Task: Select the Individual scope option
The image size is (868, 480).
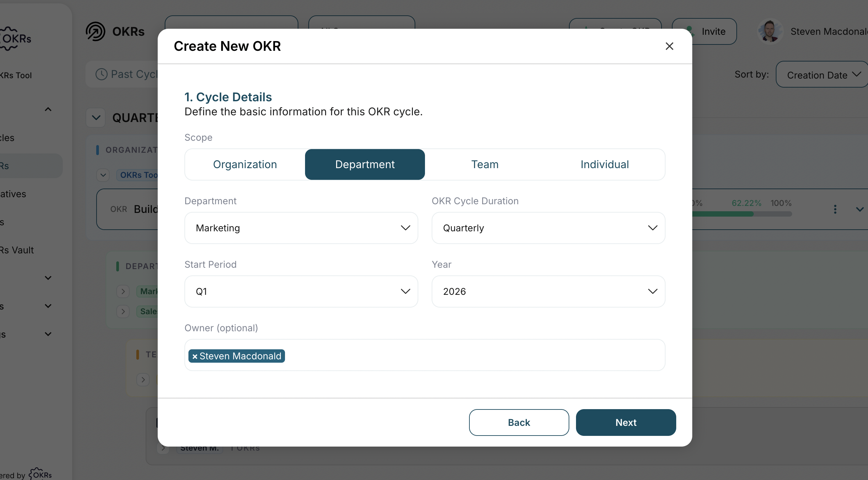Action: 604,164
